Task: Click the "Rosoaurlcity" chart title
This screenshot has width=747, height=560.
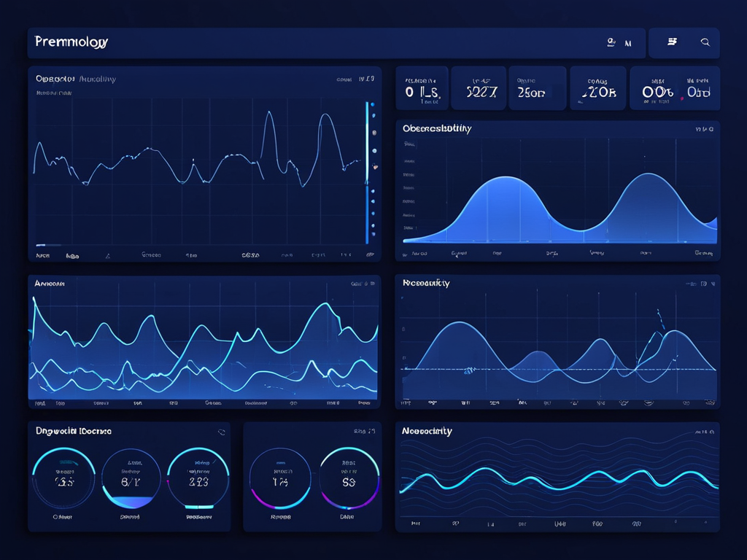Action: (426, 283)
